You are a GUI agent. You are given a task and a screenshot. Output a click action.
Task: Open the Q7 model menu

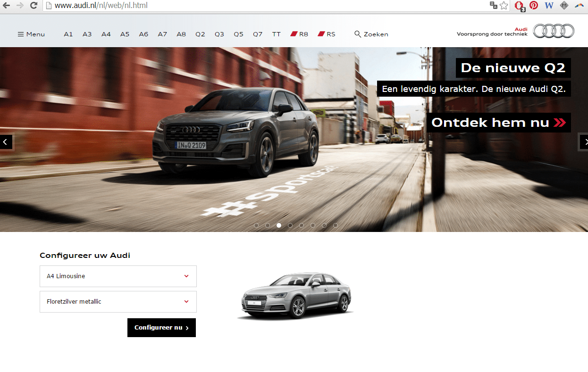pos(258,34)
